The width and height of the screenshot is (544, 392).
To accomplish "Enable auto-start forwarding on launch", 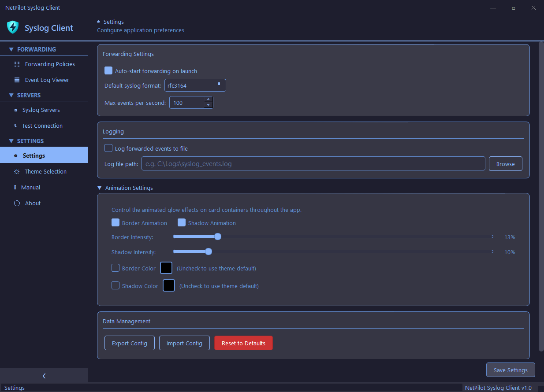I will coord(108,70).
